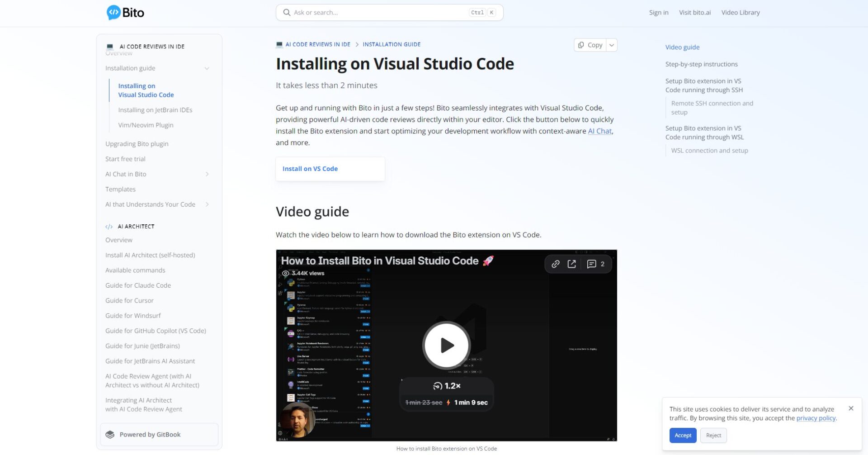Play the Bito installation video
Image resolution: width=868 pixels, height=455 pixels.
(x=446, y=345)
